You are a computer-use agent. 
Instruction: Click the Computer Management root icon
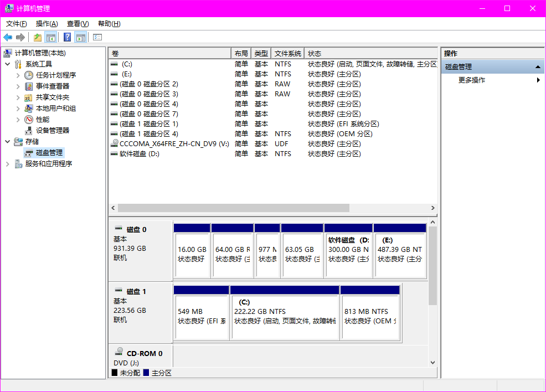8,53
